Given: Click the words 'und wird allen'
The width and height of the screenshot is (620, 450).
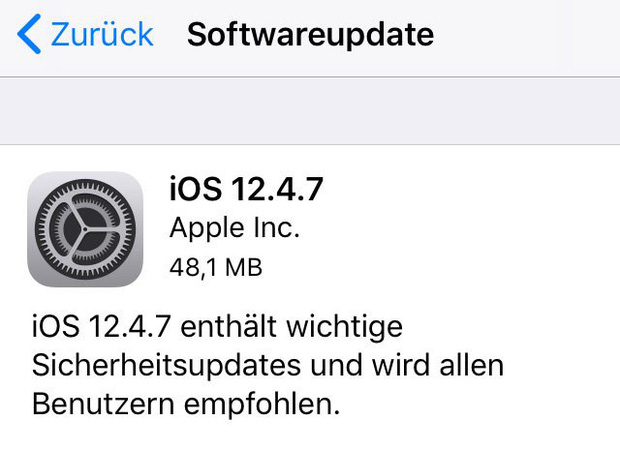Looking at the screenshot, I should point(407,365).
